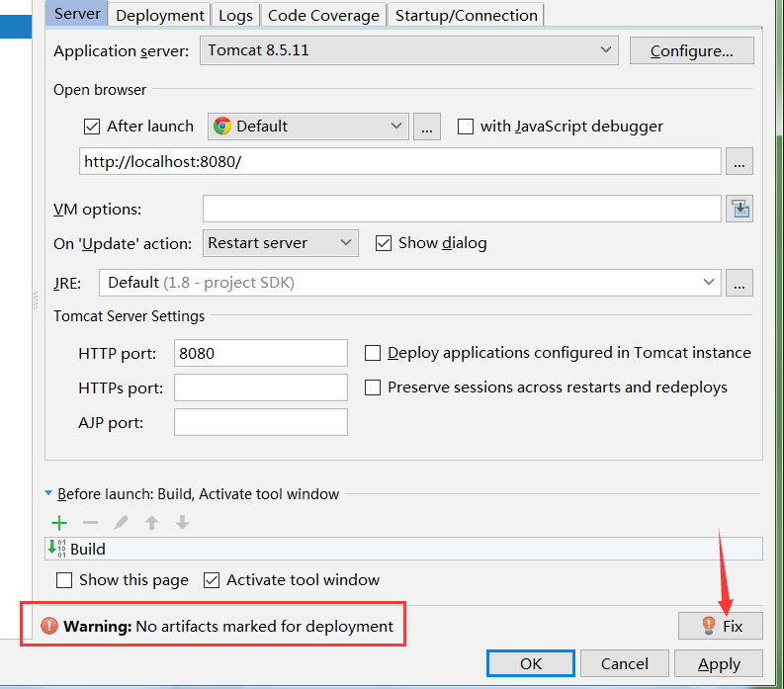Click the HTTPs port input field
Image resolution: width=784 pixels, height=689 pixels.
pyautogui.click(x=260, y=388)
